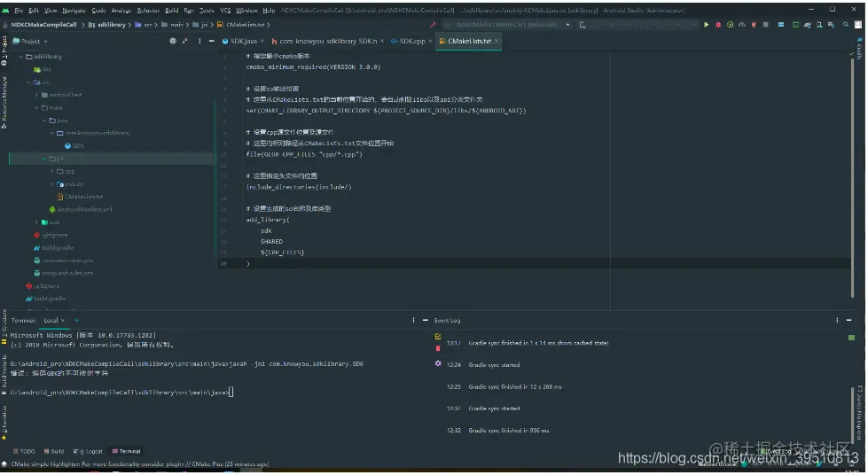Close the Local terminal tab
Image resolution: width=868 pixels, height=475 pixels.
click(x=63, y=321)
